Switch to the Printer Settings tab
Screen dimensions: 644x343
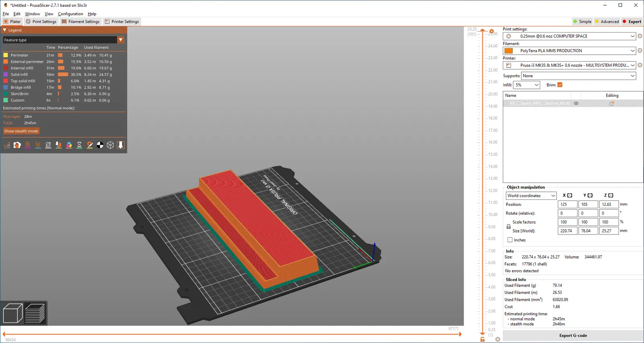click(x=122, y=22)
